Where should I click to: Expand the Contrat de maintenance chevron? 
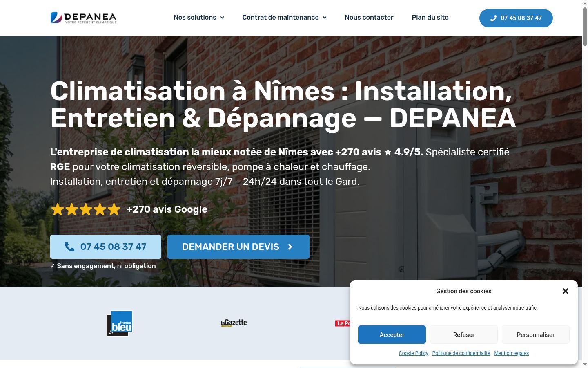[325, 18]
